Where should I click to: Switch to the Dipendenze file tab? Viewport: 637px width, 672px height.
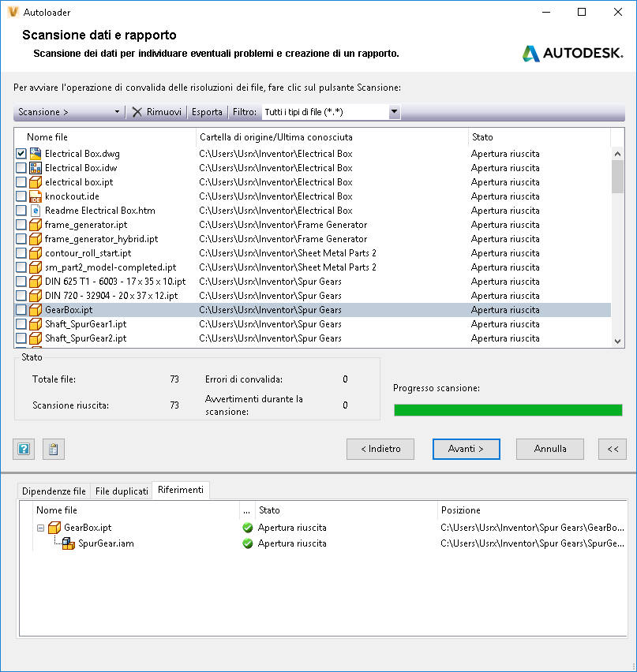tap(54, 491)
